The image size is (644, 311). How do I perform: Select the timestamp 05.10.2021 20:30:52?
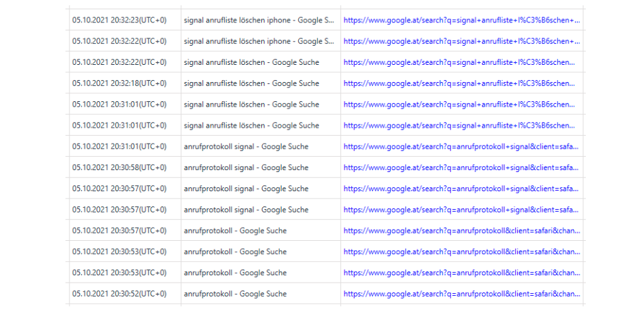119,294
